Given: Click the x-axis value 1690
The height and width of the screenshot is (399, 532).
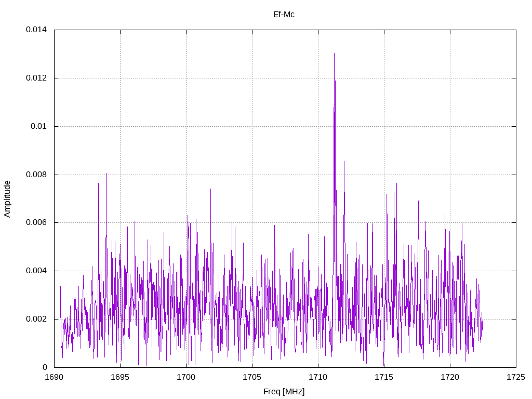Looking at the screenshot, I should coord(54,377).
